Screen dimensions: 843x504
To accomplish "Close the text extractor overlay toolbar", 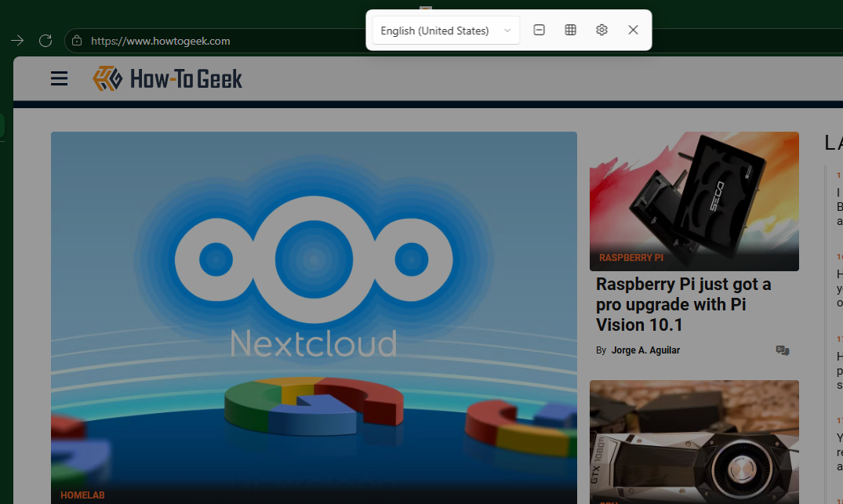I will pos(633,30).
